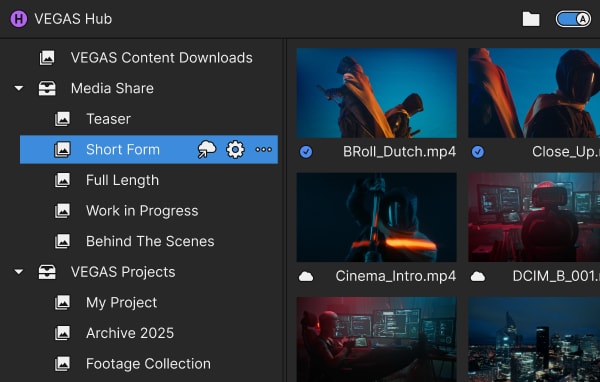
Task: Click the cloud upload icon on Short Form
Action: pyautogui.click(x=207, y=149)
